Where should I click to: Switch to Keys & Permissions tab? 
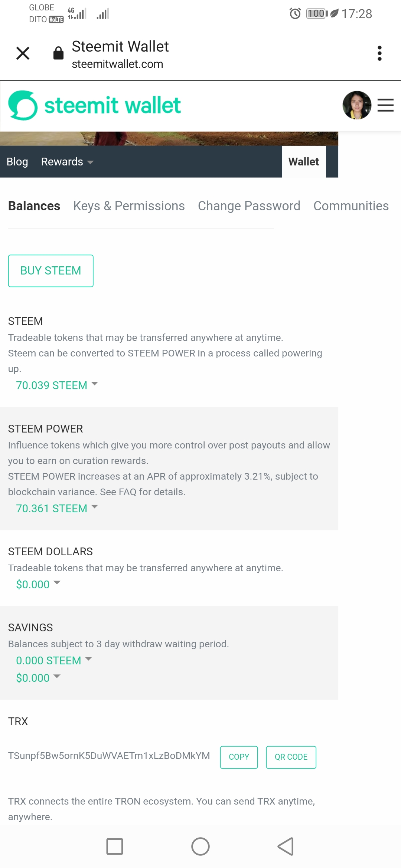click(x=129, y=206)
